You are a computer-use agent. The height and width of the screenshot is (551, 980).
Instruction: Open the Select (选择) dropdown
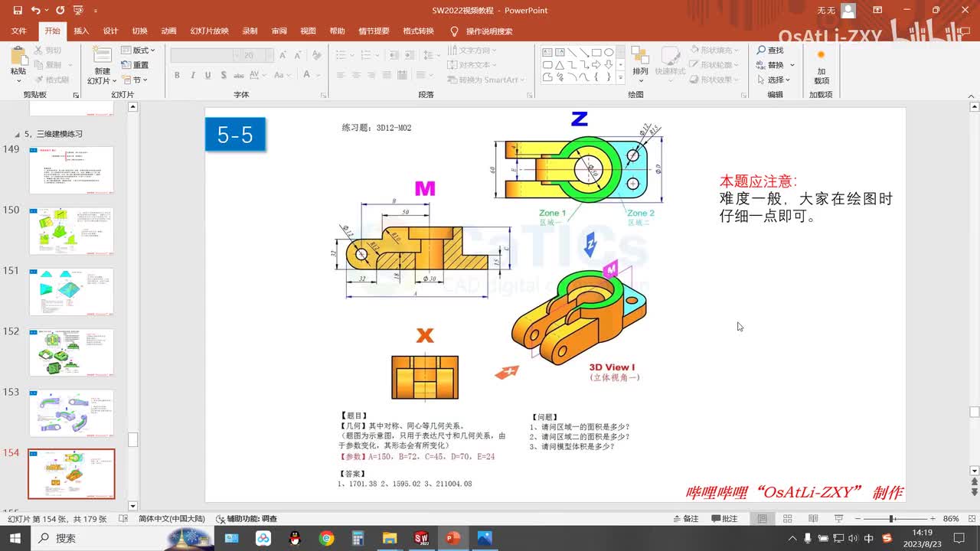(x=776, y=80)
